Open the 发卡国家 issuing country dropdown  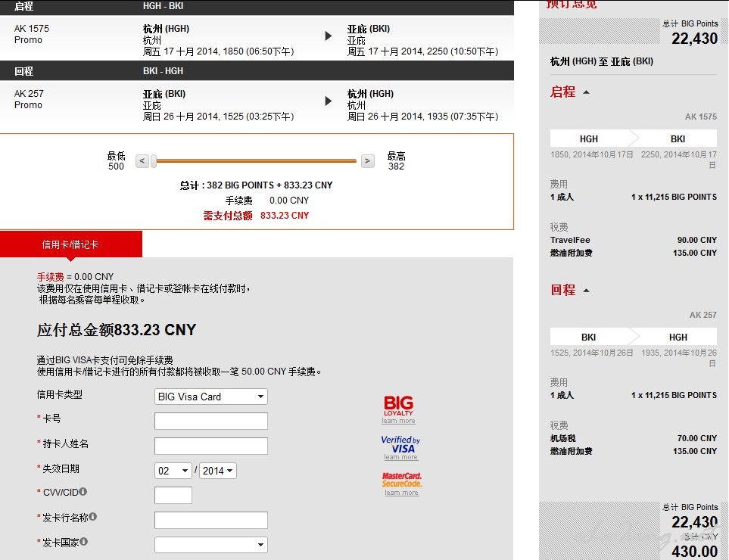coord(211,545)
